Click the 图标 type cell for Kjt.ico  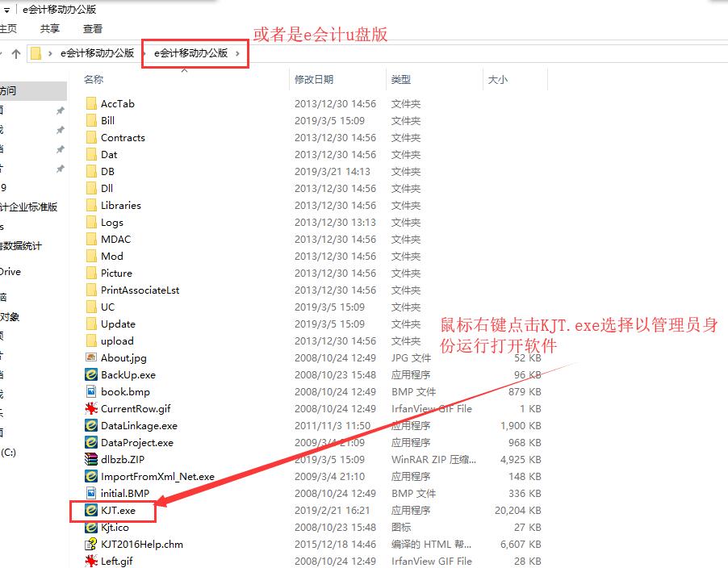tap(400, 527)
